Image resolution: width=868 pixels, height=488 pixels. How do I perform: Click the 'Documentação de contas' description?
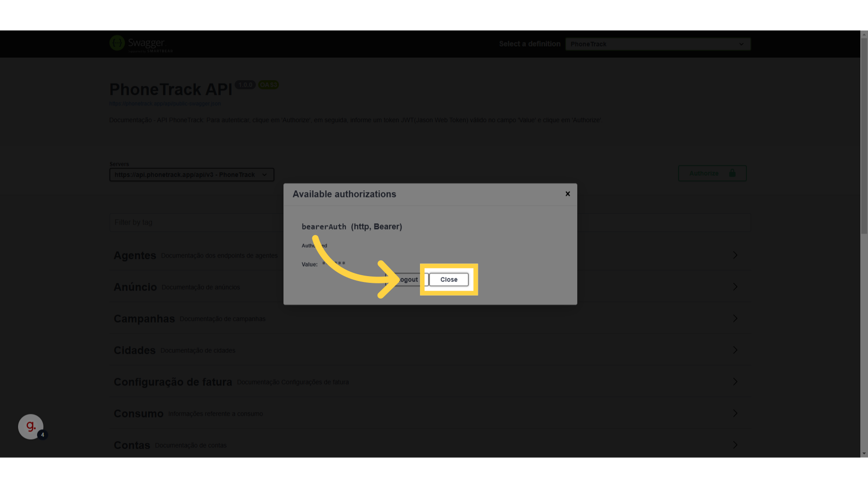click(191, 446)
